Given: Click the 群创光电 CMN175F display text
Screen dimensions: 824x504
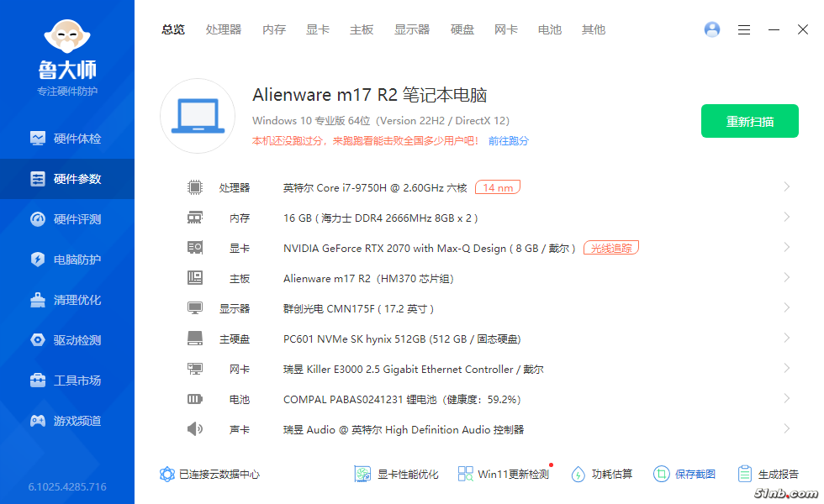Looking at the screenshot, I should tap(358, 309).
